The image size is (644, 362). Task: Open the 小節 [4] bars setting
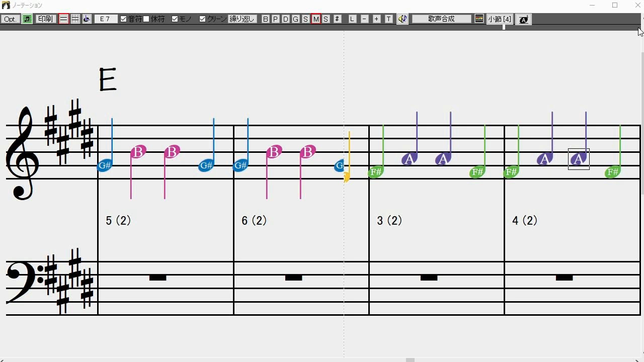click(499, 19)
